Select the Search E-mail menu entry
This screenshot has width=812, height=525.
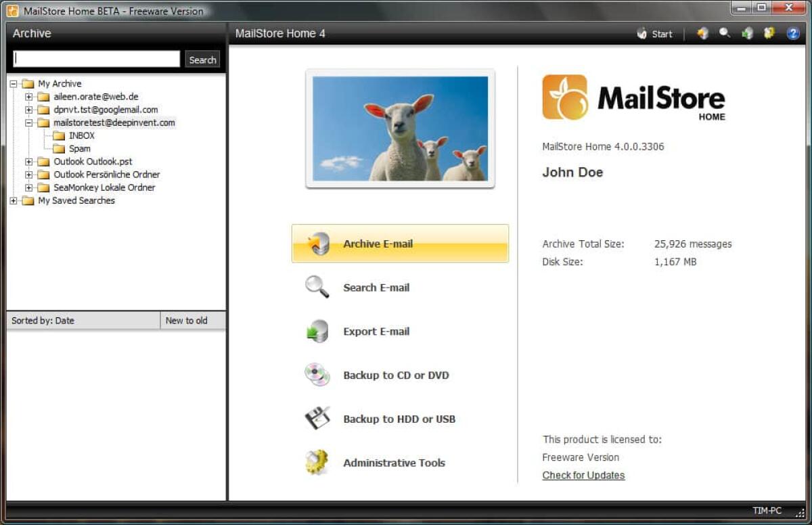click(x=376, y=288)
